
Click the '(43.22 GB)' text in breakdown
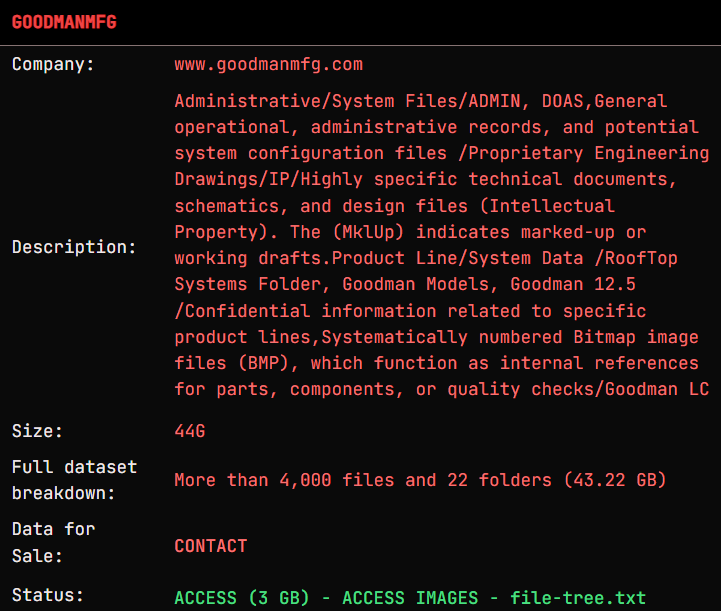pyautogui.click(x=615, y=480)
